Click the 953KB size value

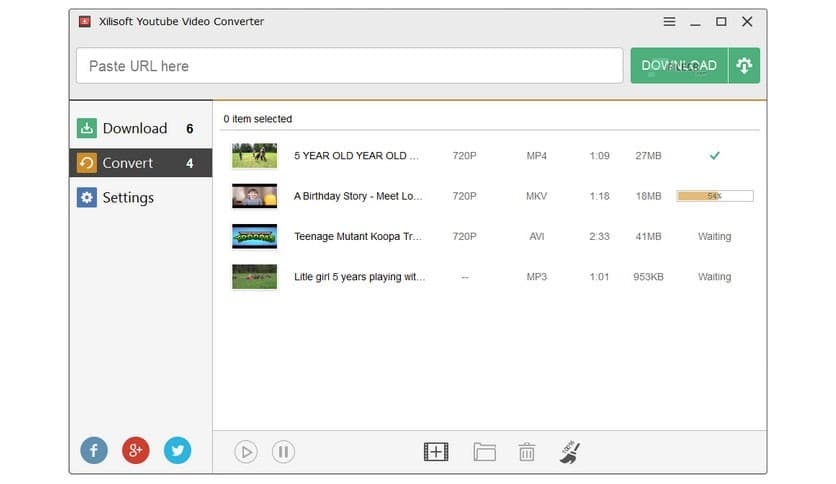tap(648, 277)
